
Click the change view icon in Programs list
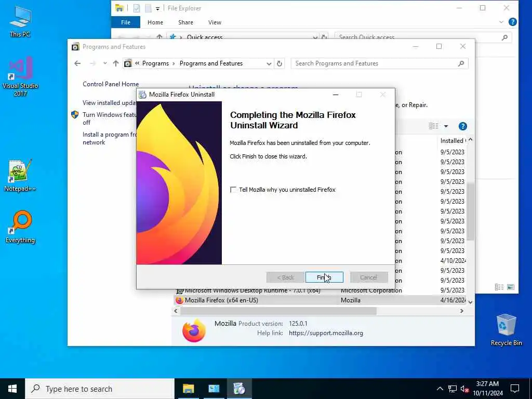point(434,126)
